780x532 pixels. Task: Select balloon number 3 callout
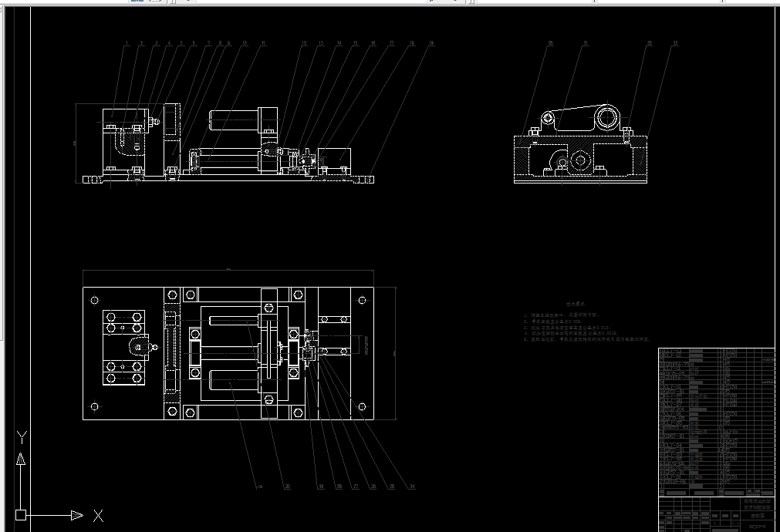pos(156,43)
